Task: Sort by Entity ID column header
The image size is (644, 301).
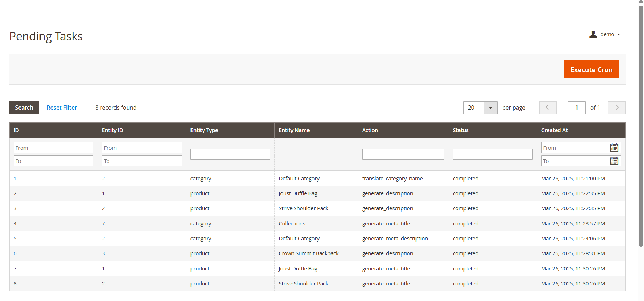Action: click(x=142, y=130)
